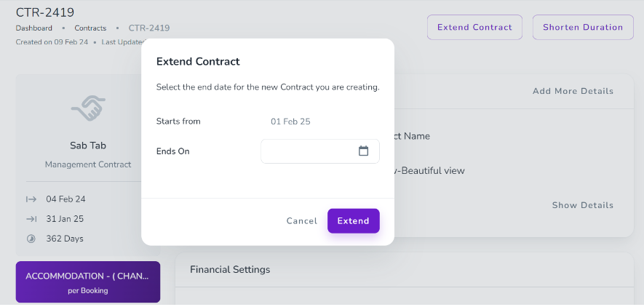Click the duration clock icon beside 362 Days

point(31,239)
